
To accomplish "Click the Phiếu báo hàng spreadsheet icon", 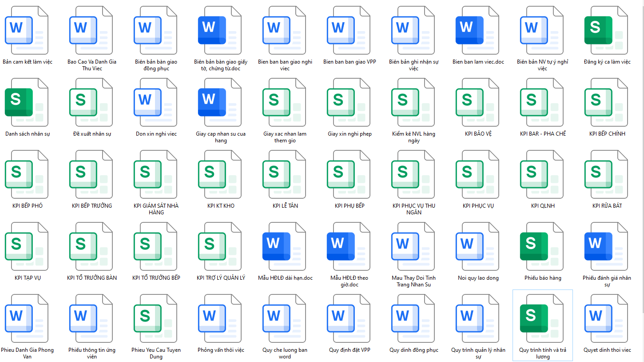I will click(541, 246).
